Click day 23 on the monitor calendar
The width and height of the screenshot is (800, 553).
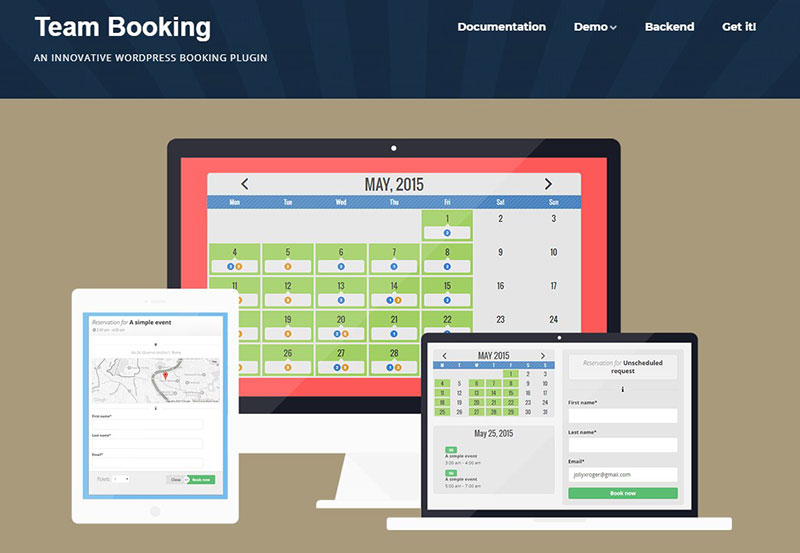tap(501, 319)
